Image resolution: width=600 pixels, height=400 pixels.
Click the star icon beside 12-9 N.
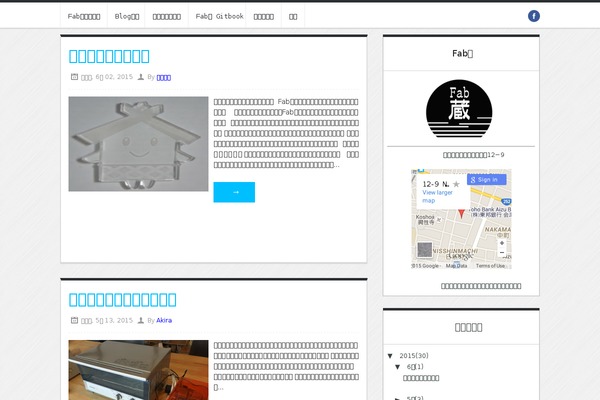click(x=456, y=184)
